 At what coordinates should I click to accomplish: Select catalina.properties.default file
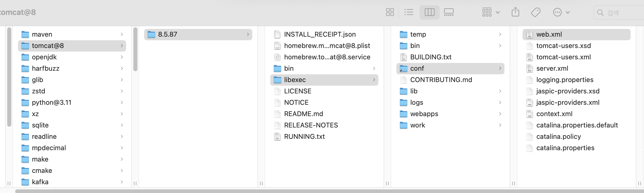coord(577,125)
